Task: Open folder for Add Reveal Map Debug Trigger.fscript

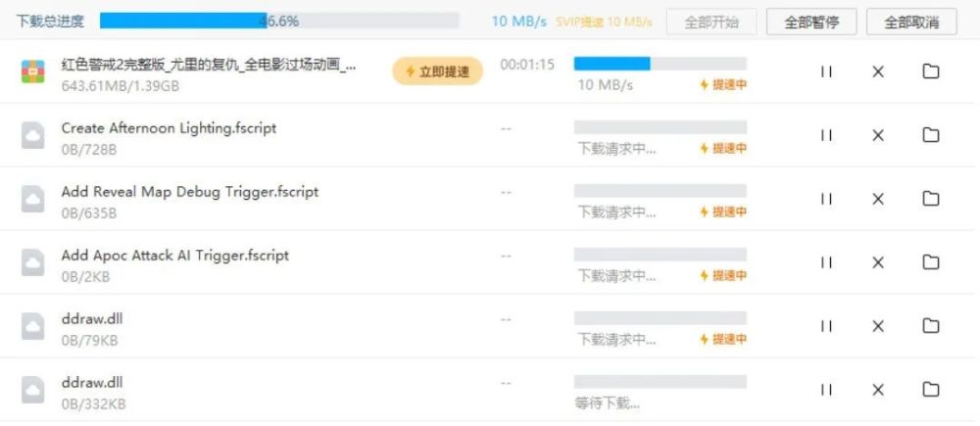Action: pyautogui.click(x=931, y=199)
